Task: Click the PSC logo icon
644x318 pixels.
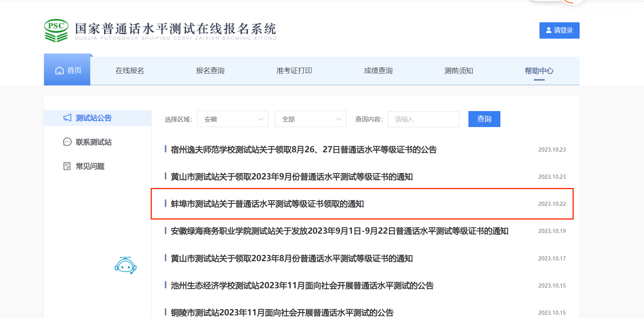Action: 56,30
